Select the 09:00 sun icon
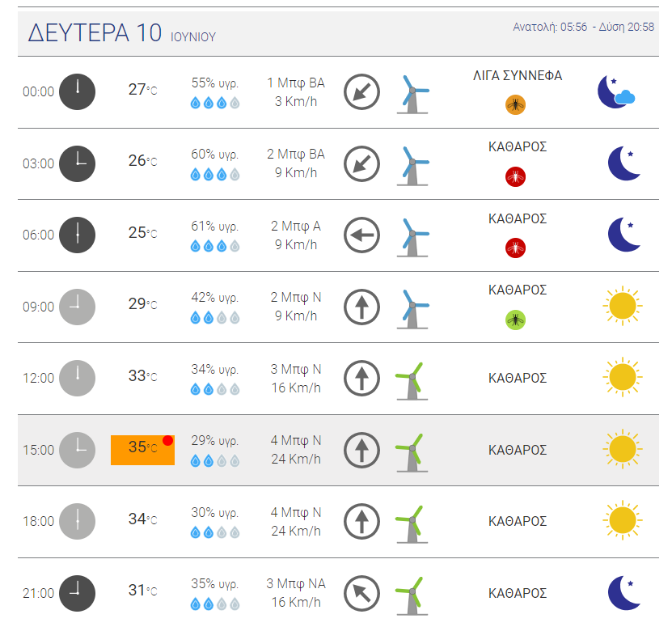Screen dimensions: 672x627 point(622,307)
